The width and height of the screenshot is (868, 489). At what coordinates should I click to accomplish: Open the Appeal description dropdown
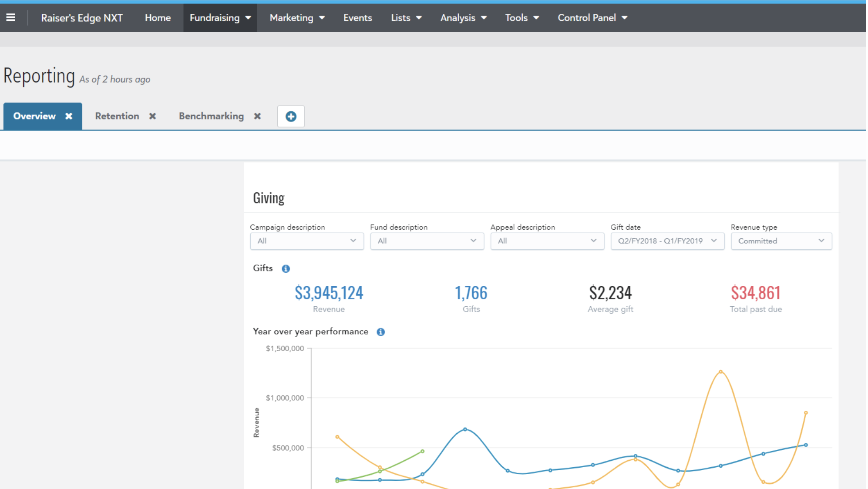coord(547,241)
